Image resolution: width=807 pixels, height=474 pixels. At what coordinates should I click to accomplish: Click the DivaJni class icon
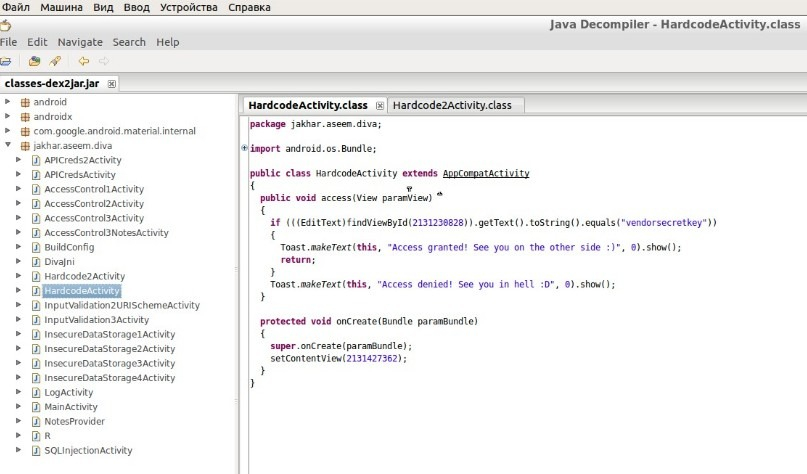click(36, 261)
